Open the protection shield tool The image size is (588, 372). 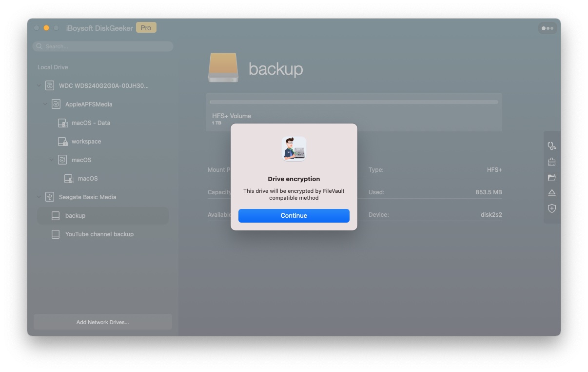coord(551,208)
